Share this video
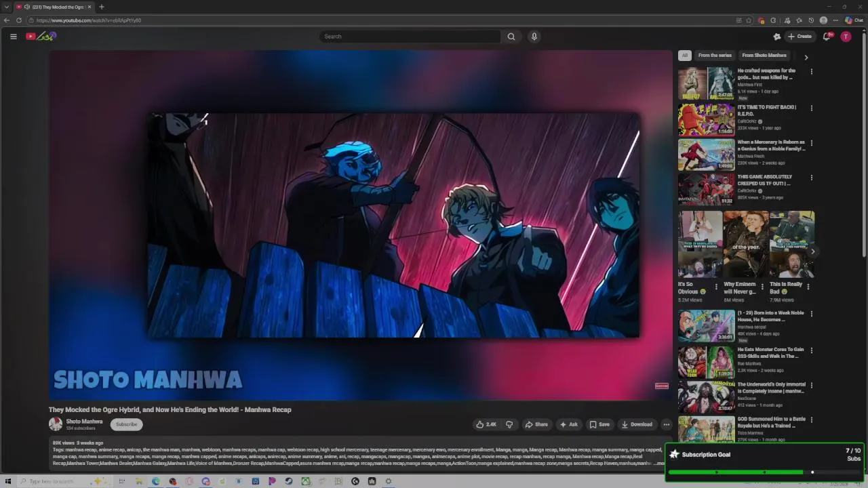 pyautogui.click(x=536, y=424)
